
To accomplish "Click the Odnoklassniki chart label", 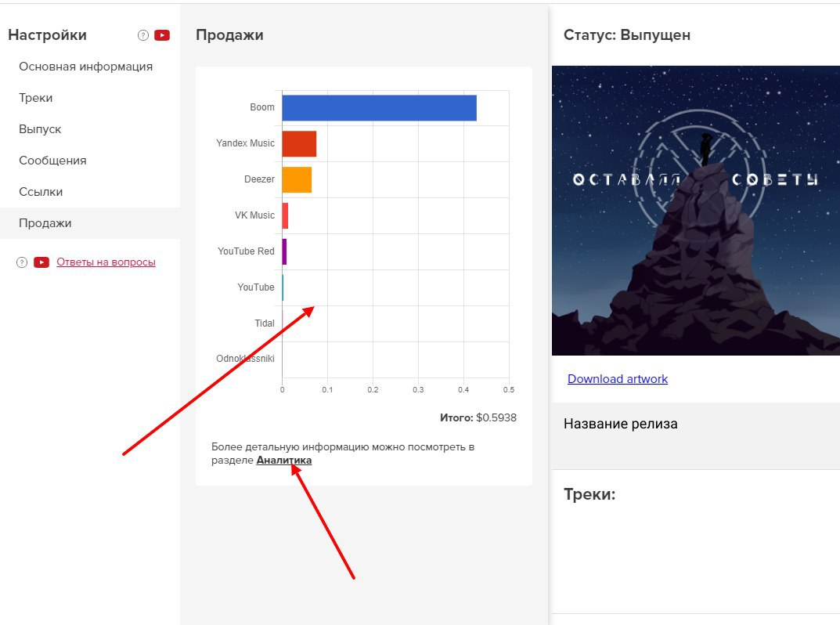I will click(x=245, y=359).
